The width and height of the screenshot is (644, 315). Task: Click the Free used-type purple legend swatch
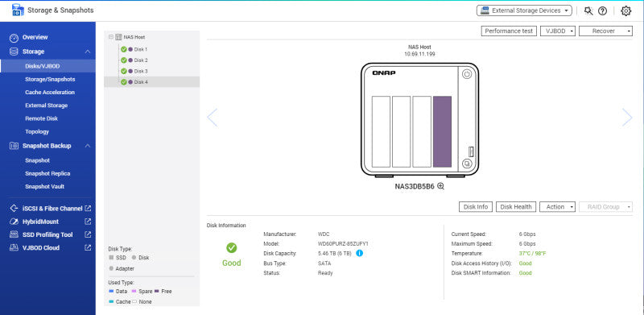tap(157, 292)
